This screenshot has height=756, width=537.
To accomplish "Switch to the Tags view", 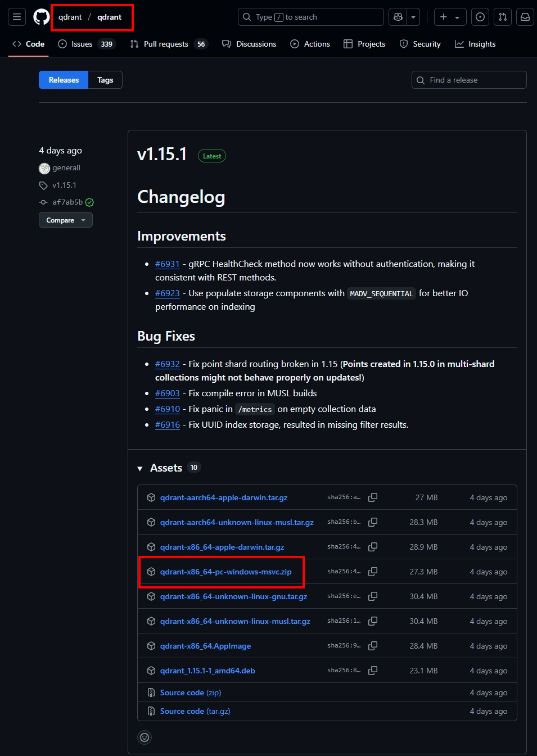I will pyautogui.click(x=105, y=80).
